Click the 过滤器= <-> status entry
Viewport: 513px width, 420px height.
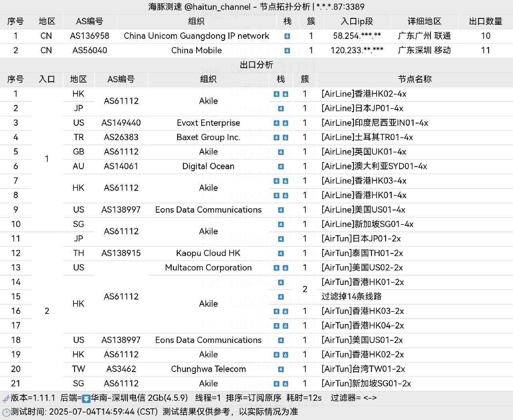click(354, 398)
